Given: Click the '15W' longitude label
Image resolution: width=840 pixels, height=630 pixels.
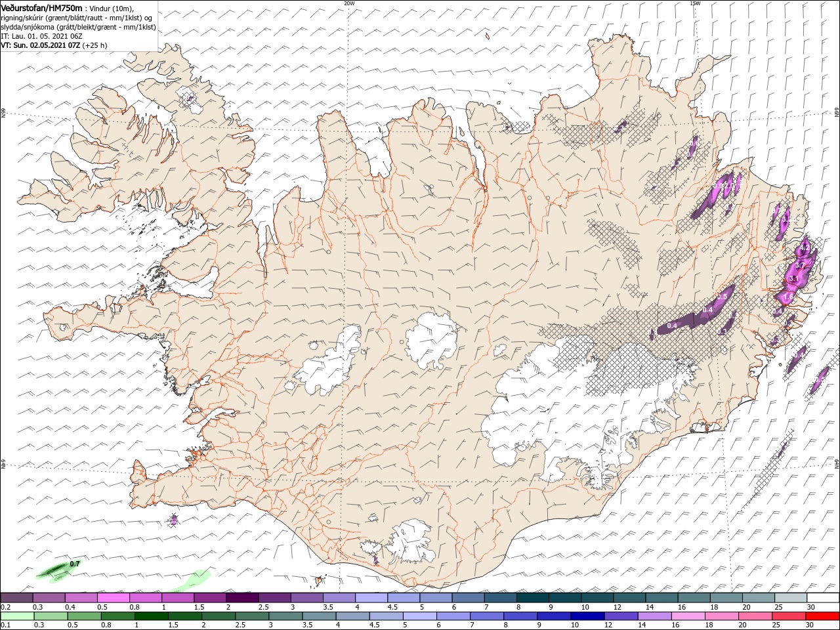Looking at the screenshot, I should click(695, 3).
